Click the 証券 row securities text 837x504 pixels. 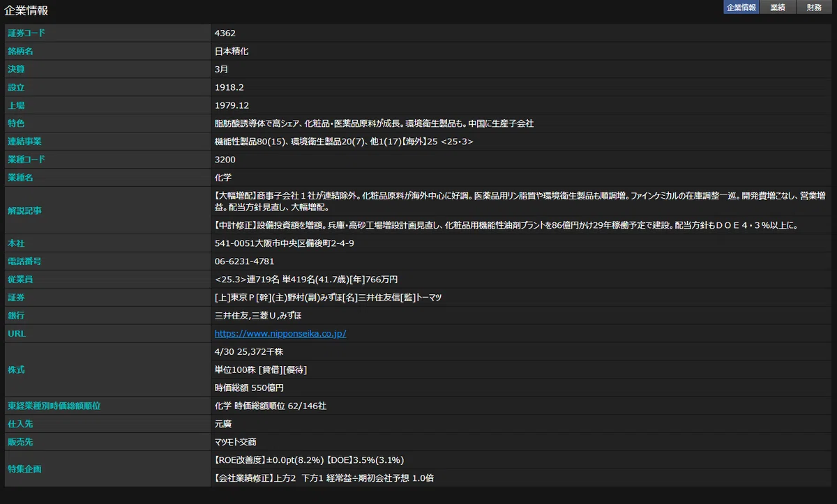tap(328, 298)
